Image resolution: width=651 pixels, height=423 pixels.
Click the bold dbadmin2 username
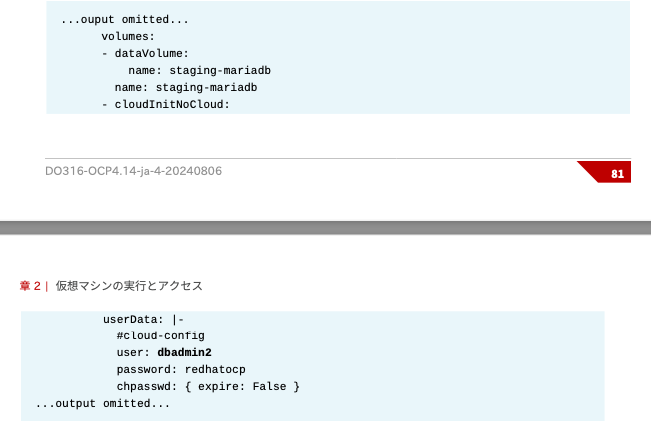tap(184, 352)
